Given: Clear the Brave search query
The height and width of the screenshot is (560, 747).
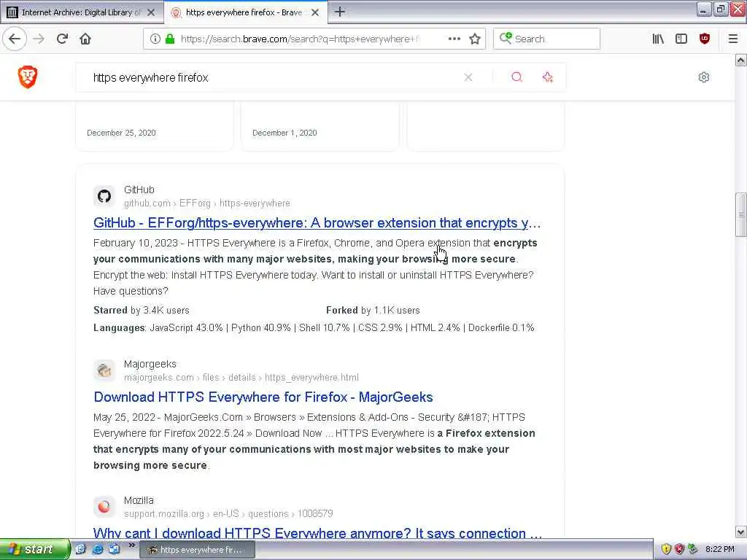Looking at the screenshot, I should point(468,77).
